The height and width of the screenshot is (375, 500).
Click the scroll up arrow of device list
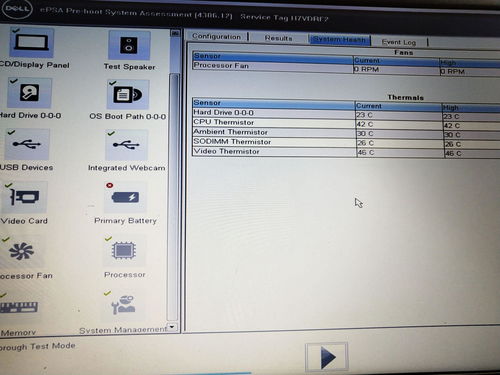click(175, 33)
